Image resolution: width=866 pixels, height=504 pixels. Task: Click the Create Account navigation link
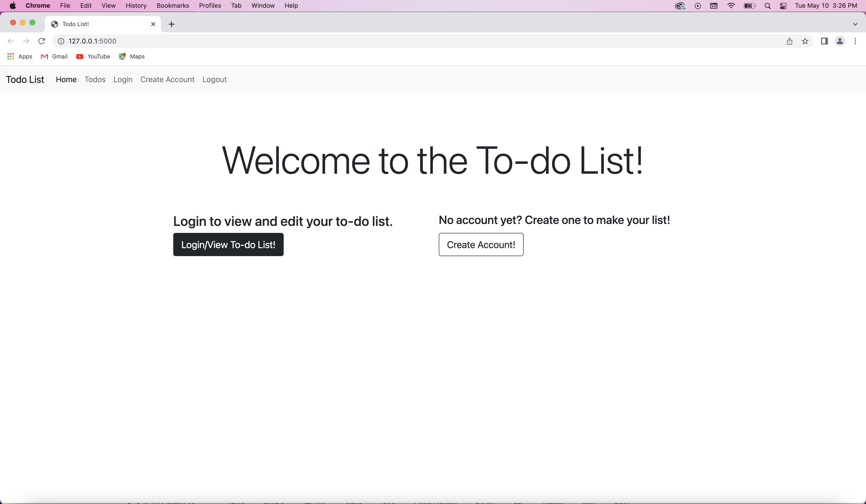pos(167,79)
